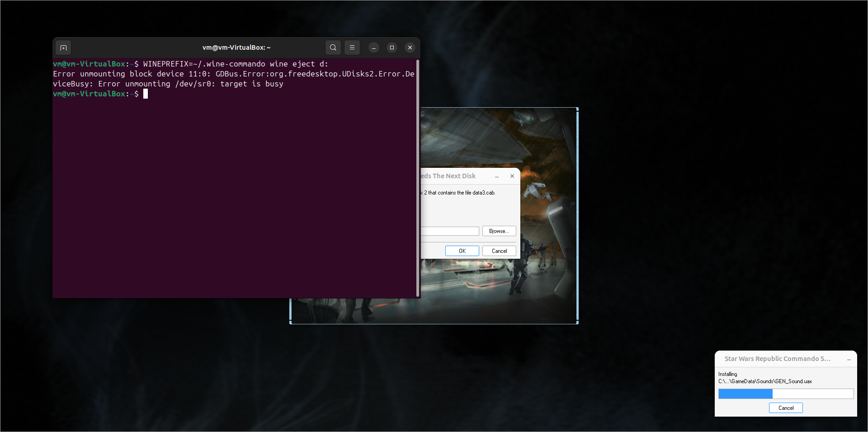Close the terminal window
The image size is (868, 432).
[x=410, y=47]
